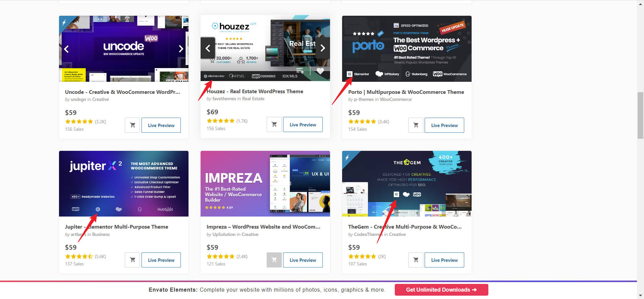
Task: Add Houzez to collection icon
Action: 300,71
